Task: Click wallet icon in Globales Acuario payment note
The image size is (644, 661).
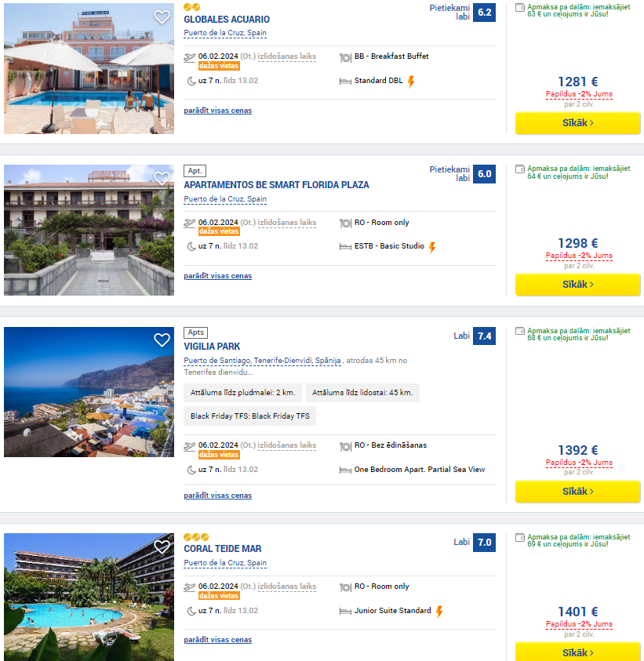Action: 520,8
